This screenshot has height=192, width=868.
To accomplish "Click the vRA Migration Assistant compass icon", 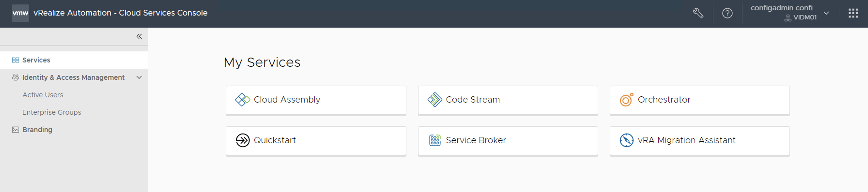I will [x=626, y=140].
